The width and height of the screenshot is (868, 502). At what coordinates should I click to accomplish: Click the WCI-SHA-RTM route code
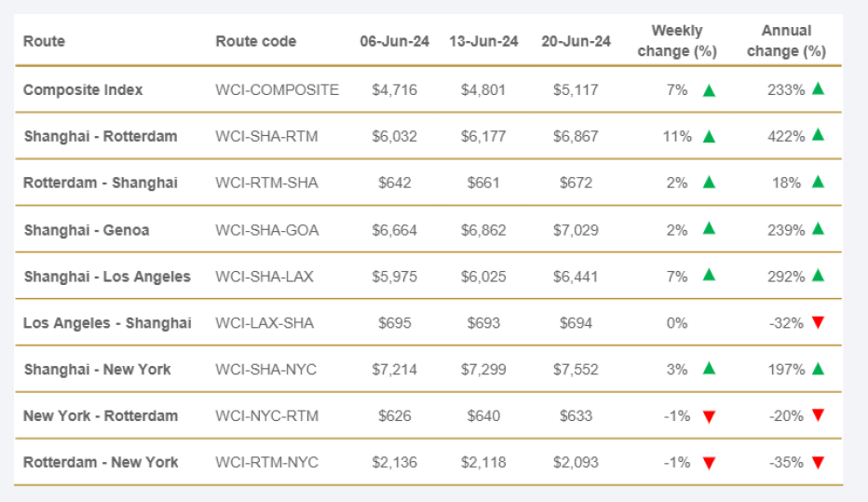(266, 137)
